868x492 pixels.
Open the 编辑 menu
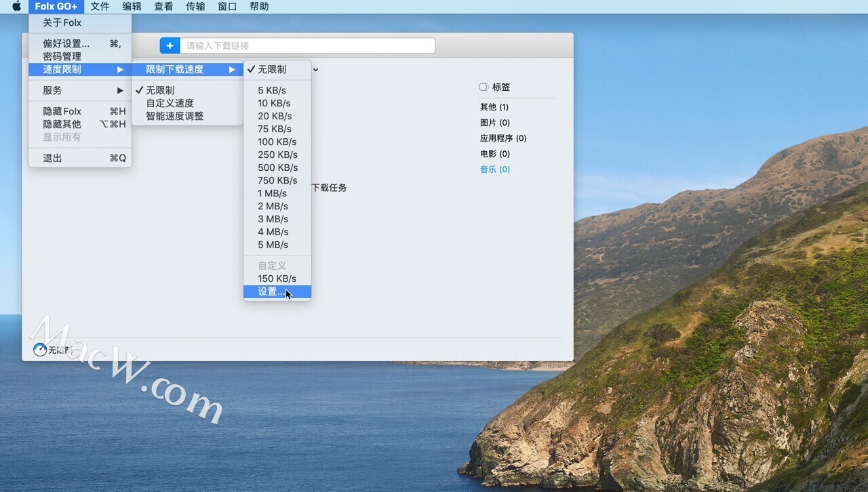pos(132,7)
